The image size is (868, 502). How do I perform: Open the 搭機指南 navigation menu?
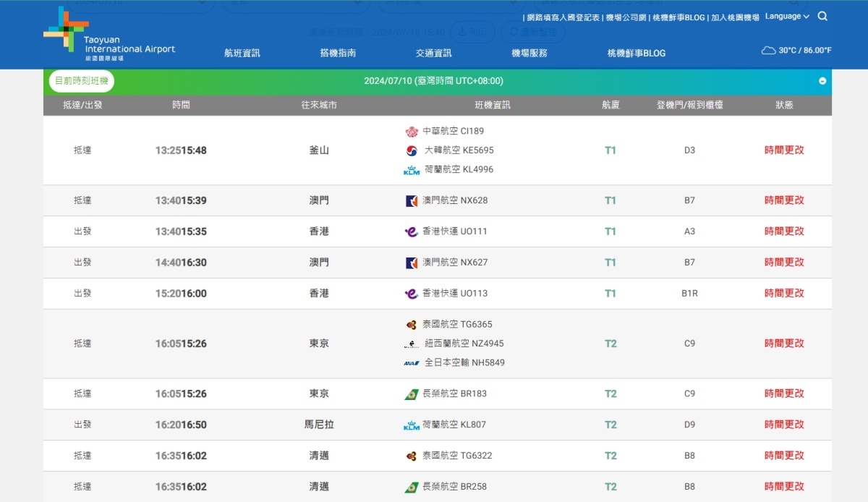(x=338, y=53)
